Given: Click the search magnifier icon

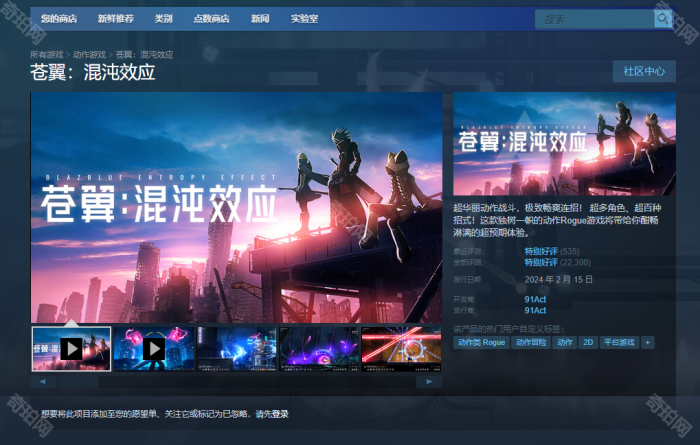Looking at the screenshot, I should [x=663, y=19].
